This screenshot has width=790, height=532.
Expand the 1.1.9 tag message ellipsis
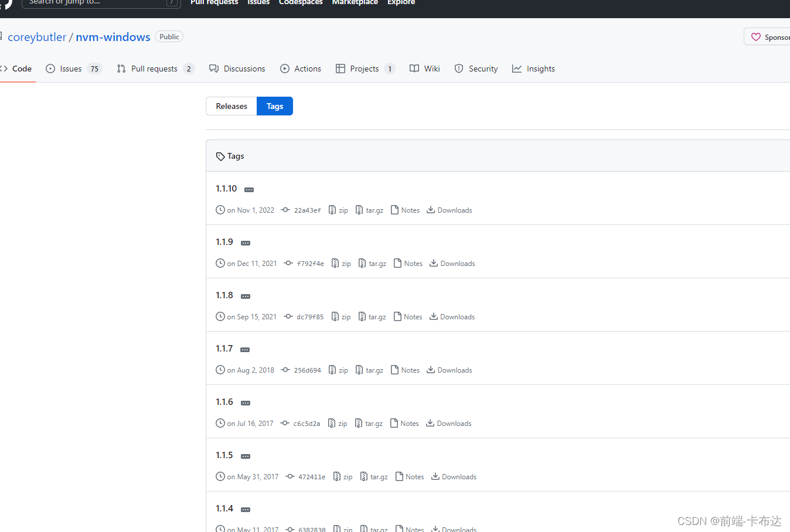pos(246,243)
